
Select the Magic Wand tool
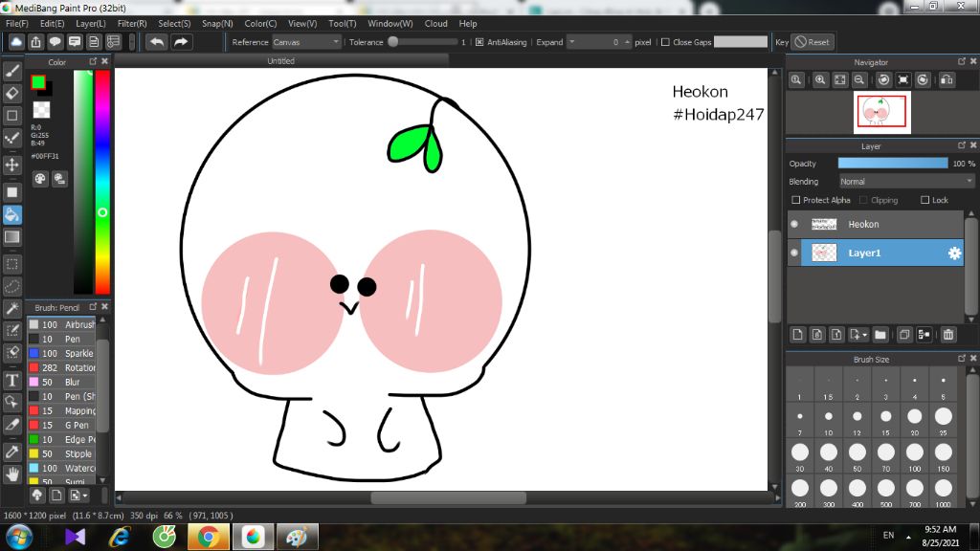coord(11,308)
